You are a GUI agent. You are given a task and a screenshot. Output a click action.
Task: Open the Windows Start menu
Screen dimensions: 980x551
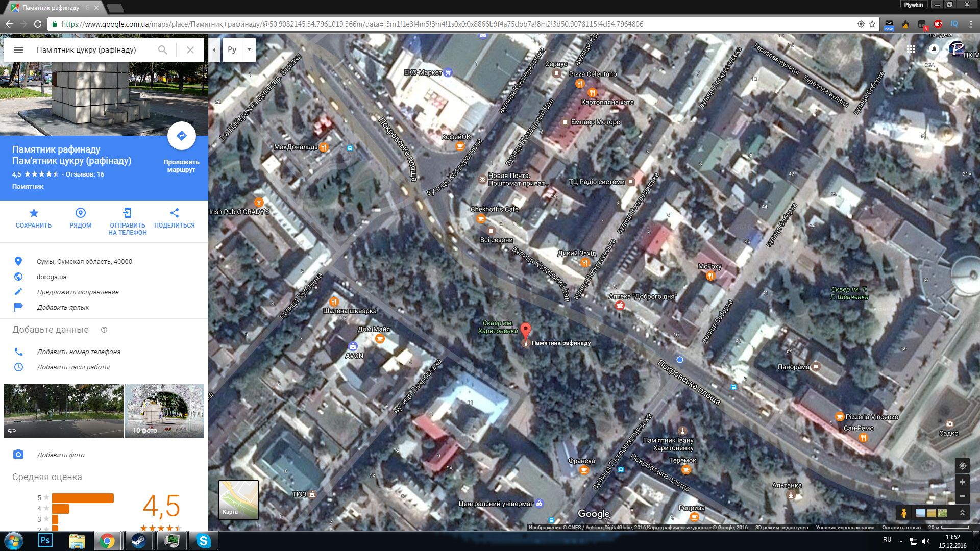(x=14, y=541)
